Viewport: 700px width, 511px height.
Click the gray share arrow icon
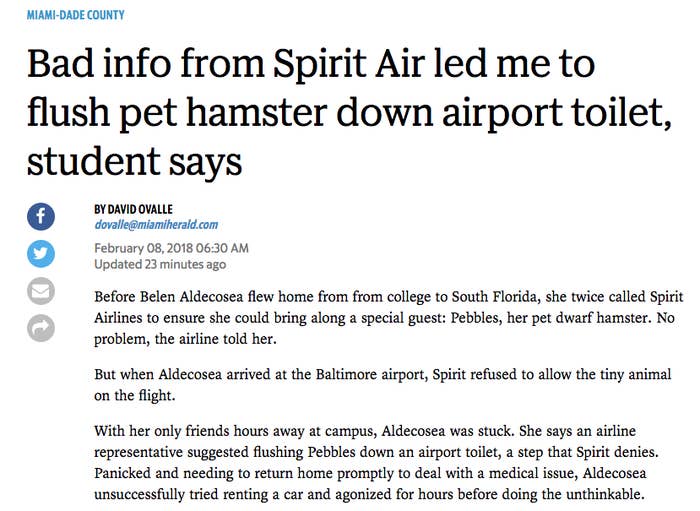41,328
